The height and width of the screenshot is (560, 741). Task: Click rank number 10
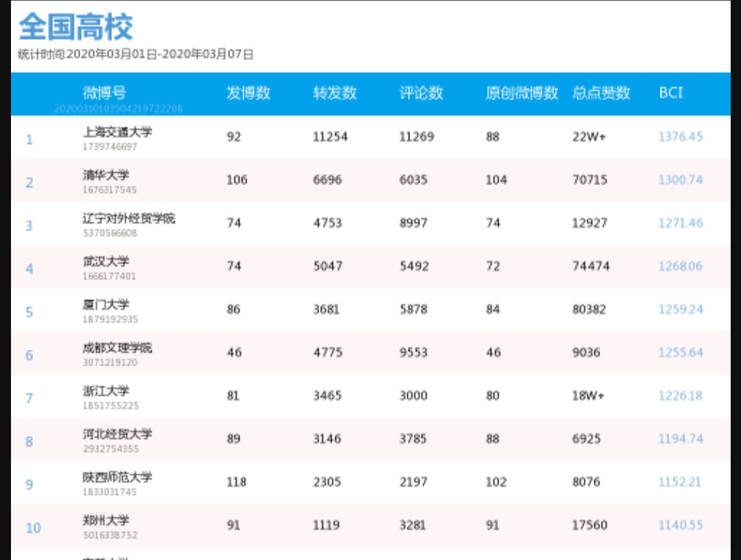click(x=33, y=528)
